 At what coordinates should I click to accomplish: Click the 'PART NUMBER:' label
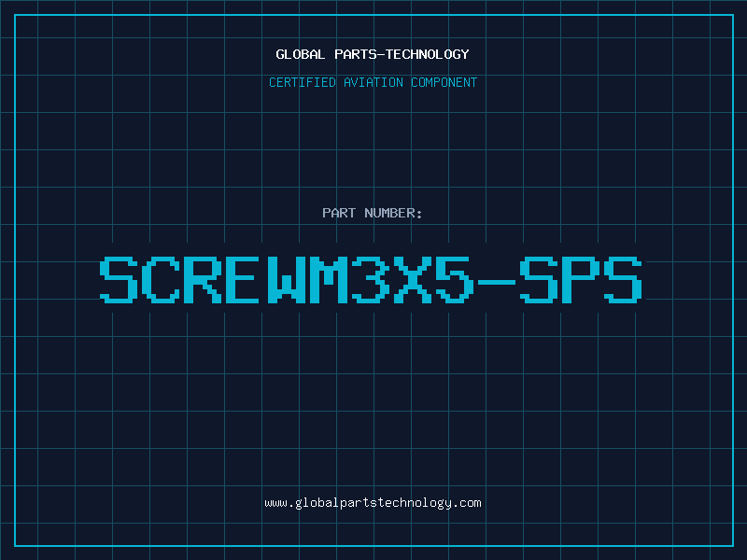click(x=373, y=213)
